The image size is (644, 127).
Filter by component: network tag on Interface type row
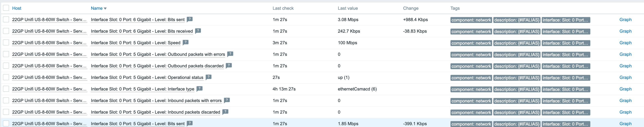471,89
